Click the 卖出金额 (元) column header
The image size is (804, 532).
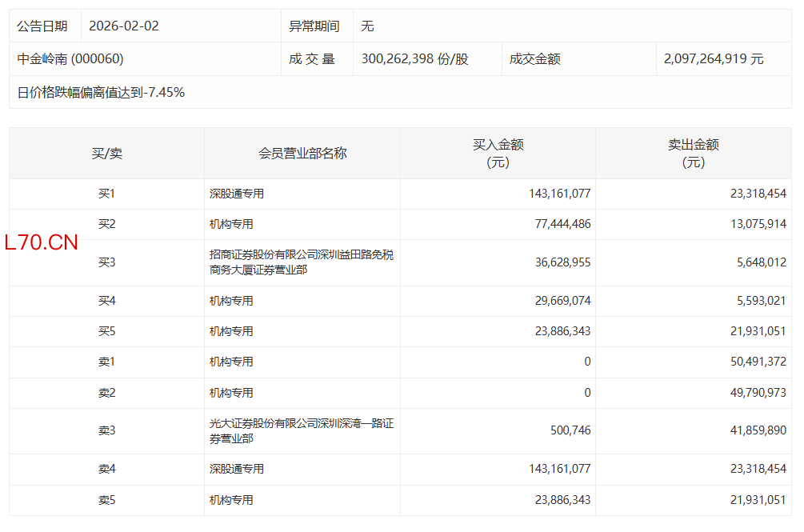(x=694, y=153)
